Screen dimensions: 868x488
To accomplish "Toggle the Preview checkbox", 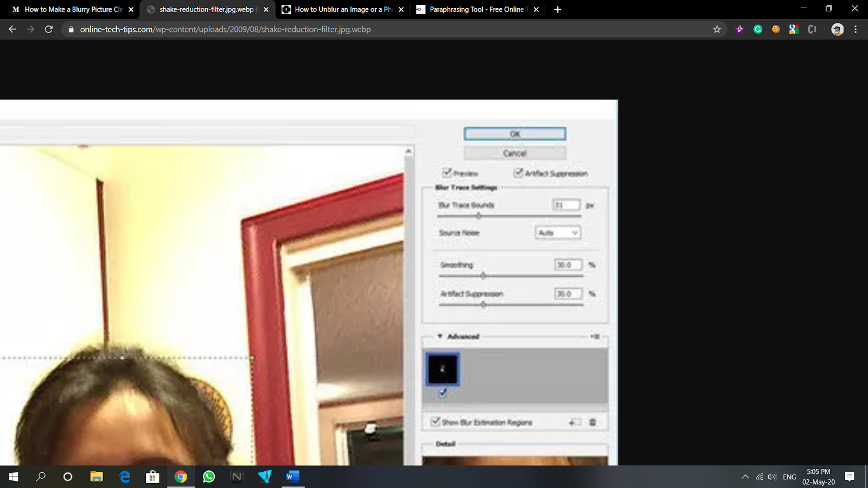I will (447, 173).
